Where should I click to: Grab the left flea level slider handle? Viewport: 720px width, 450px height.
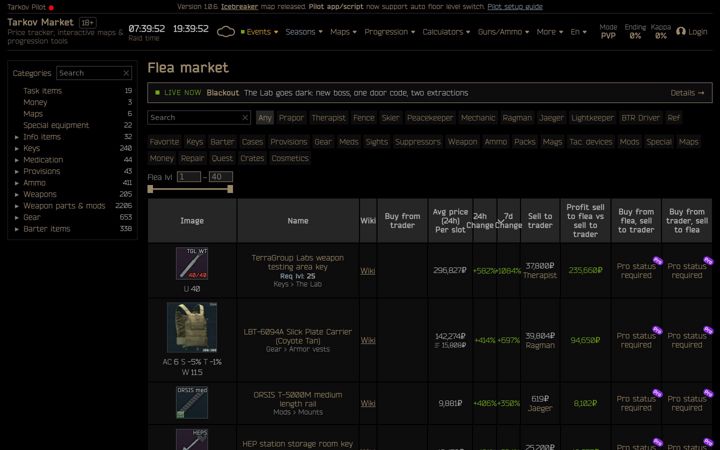[x=150, y=189]
